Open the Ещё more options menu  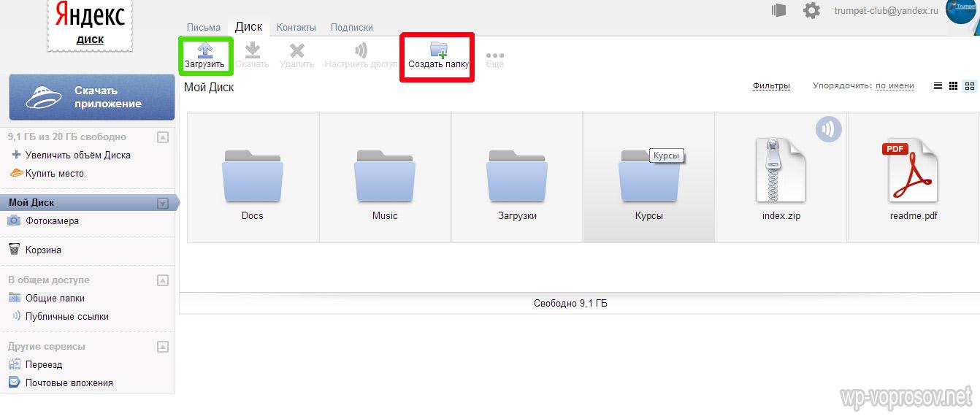(x=494, y=55)
